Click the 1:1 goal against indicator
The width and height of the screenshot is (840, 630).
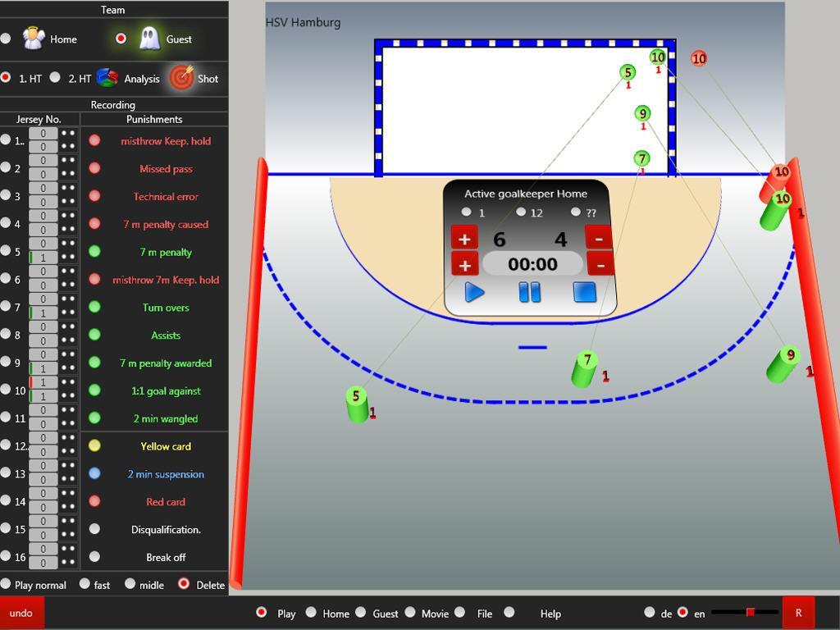point(95,390)
